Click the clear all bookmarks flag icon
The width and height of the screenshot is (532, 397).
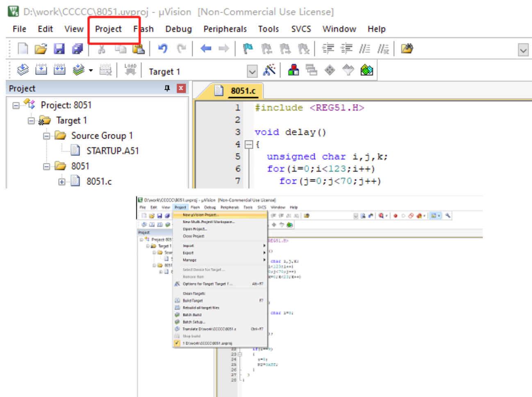[x=304, y=49]
